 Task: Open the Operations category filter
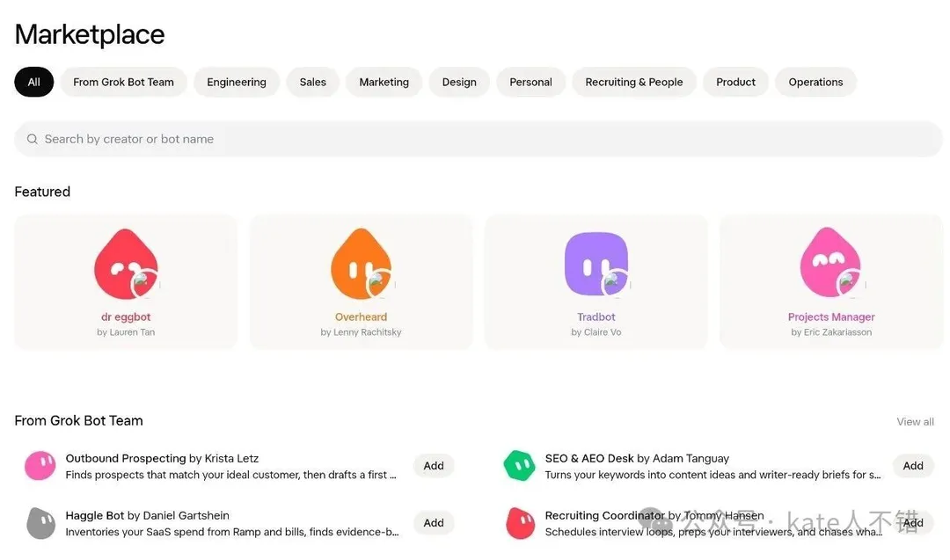[815, 82]
